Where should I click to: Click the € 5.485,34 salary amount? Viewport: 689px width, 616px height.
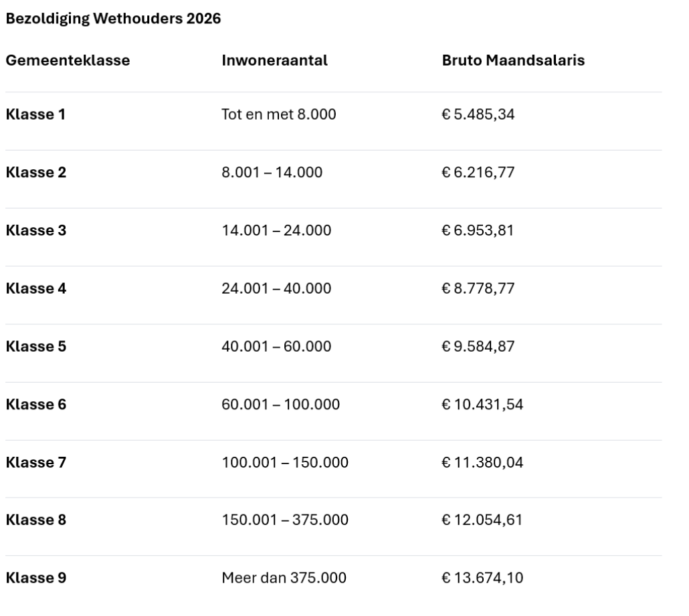[478, 114]
